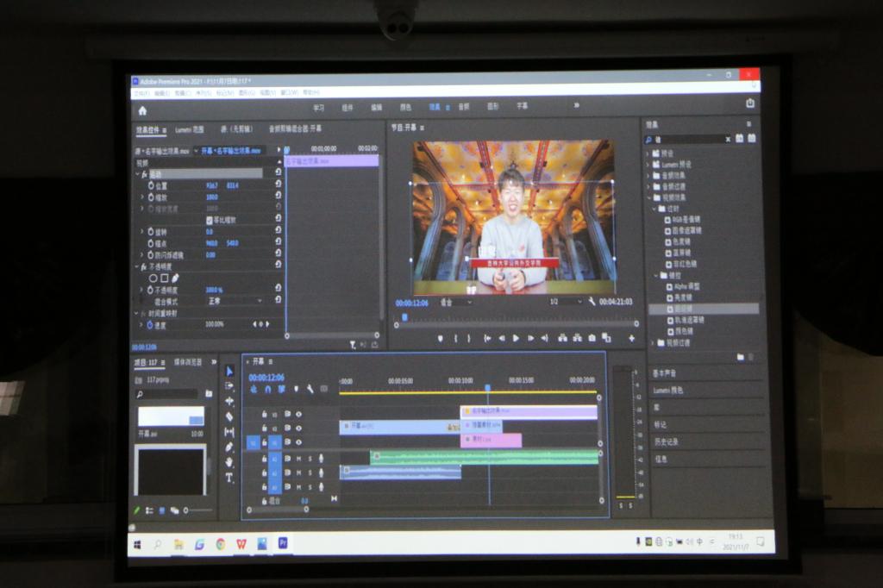Select the Type tool
This screenshot has width=883, height=588.
point(229,478)
